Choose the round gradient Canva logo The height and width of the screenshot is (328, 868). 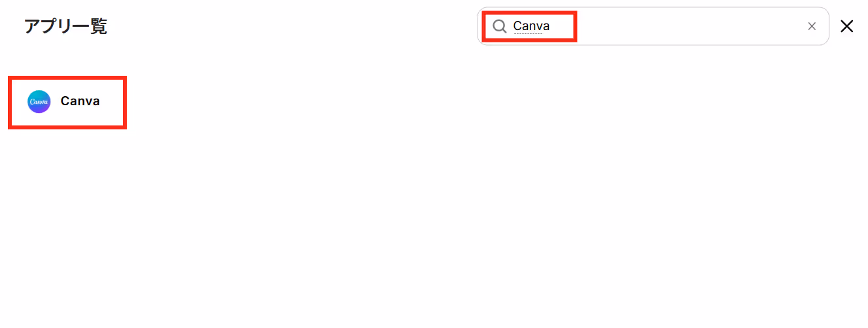click(39, 102)
